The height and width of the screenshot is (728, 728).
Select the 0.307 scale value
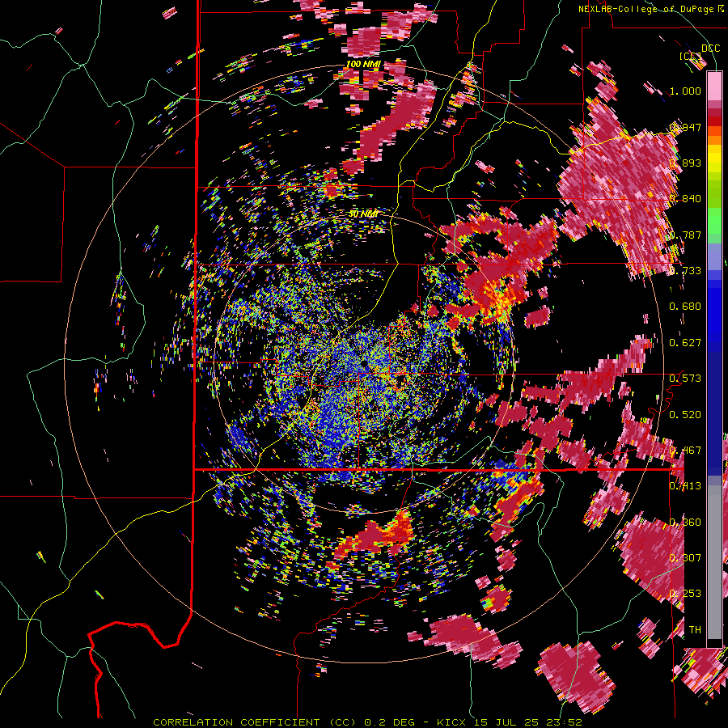[685, 558]
